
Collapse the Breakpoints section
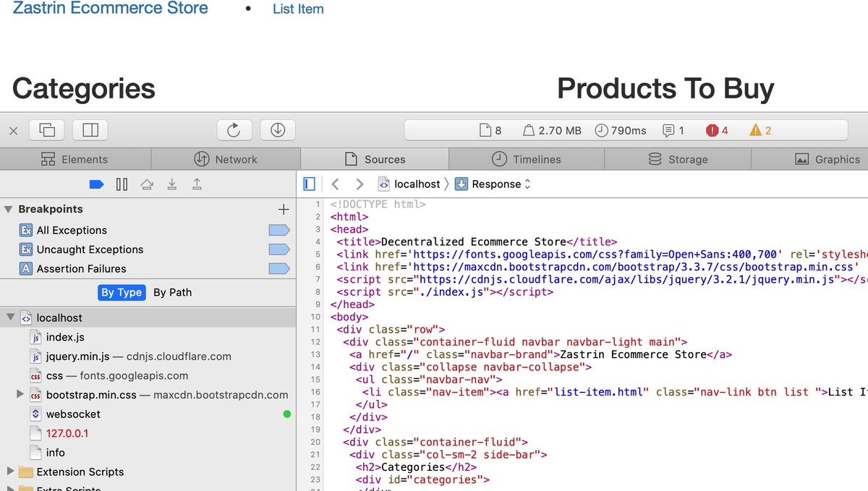pos(9,209)
